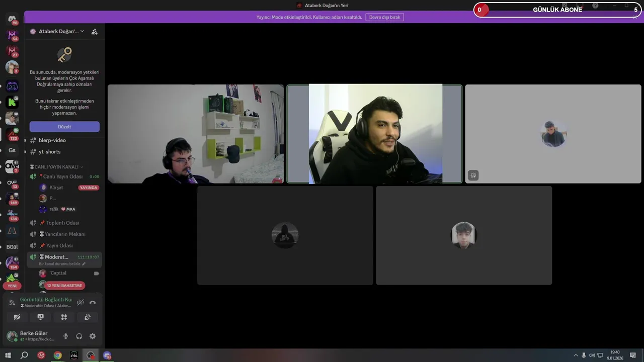Open soundboard icon in voice panel
This screenshot has width=644, height=362.
coord(88,317)
